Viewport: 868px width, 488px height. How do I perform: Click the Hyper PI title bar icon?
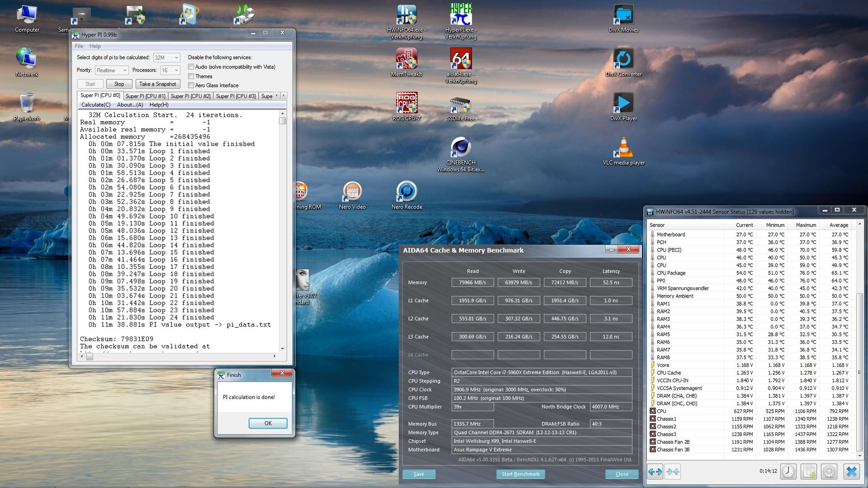tap(76, 34)
